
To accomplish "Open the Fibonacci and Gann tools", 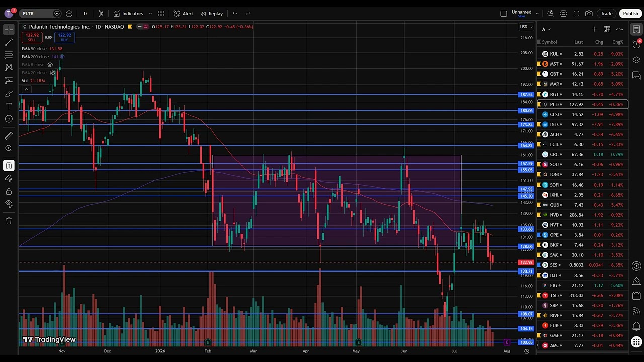I will [x=9, y=55].
